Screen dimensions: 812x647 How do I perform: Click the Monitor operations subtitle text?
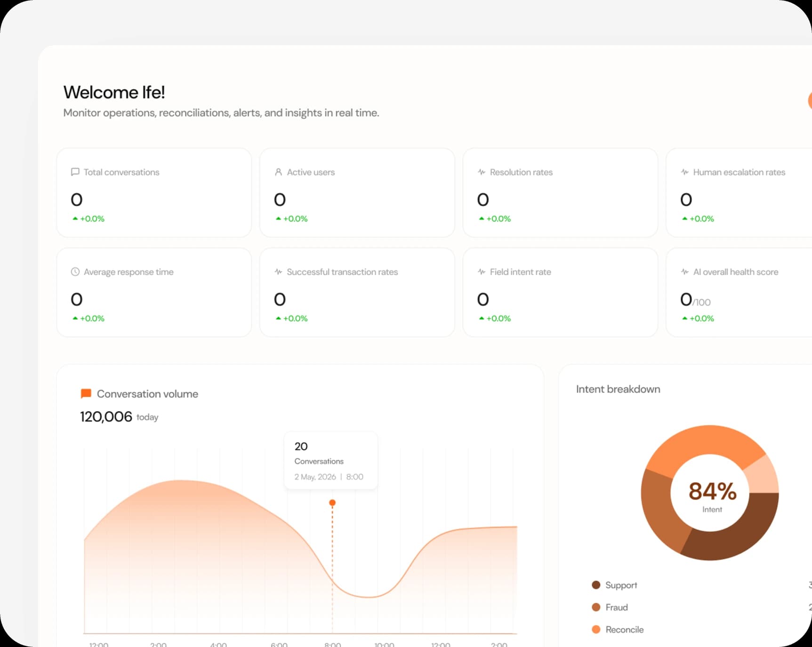pos(221,113)
